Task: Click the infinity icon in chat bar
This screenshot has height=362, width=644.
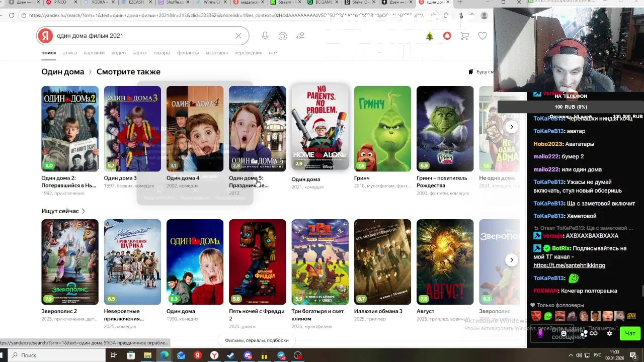Action: coord(594,333)
